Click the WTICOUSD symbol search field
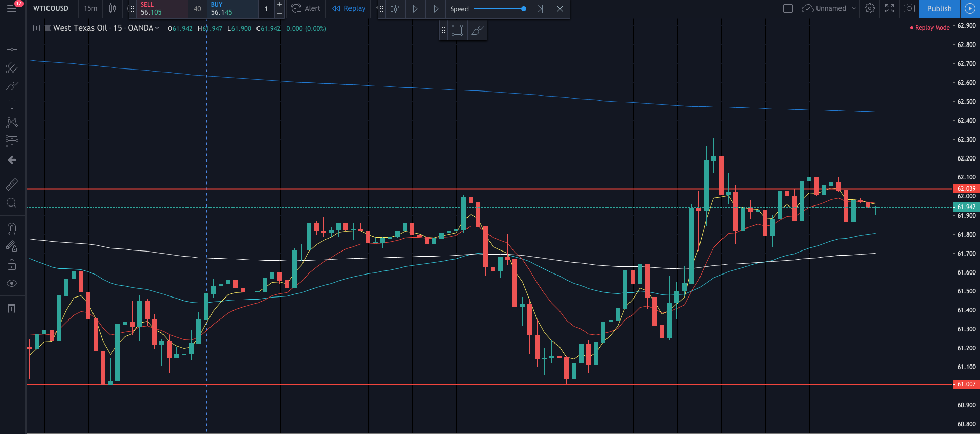980x434 pixels. click(51, 8)
